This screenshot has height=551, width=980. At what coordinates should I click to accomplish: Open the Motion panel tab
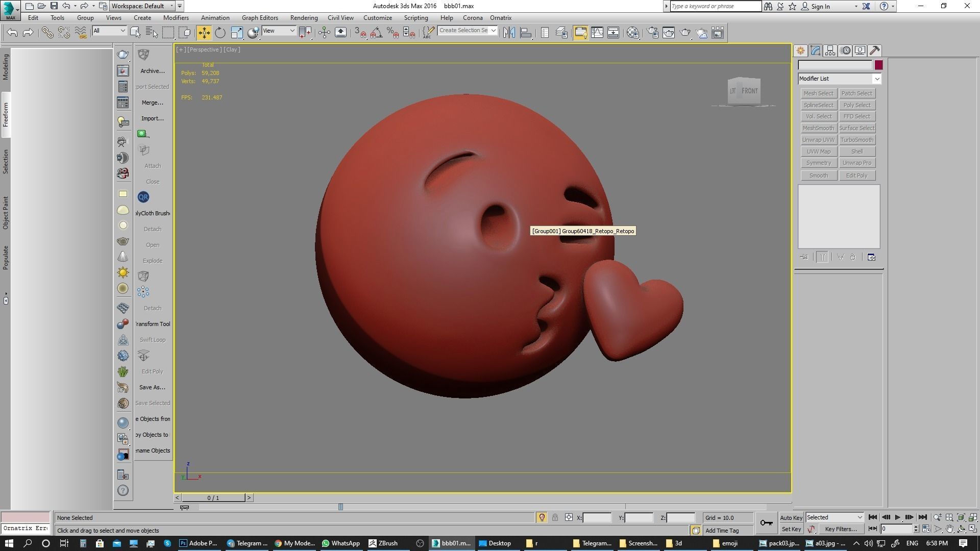tap(845, 51)
